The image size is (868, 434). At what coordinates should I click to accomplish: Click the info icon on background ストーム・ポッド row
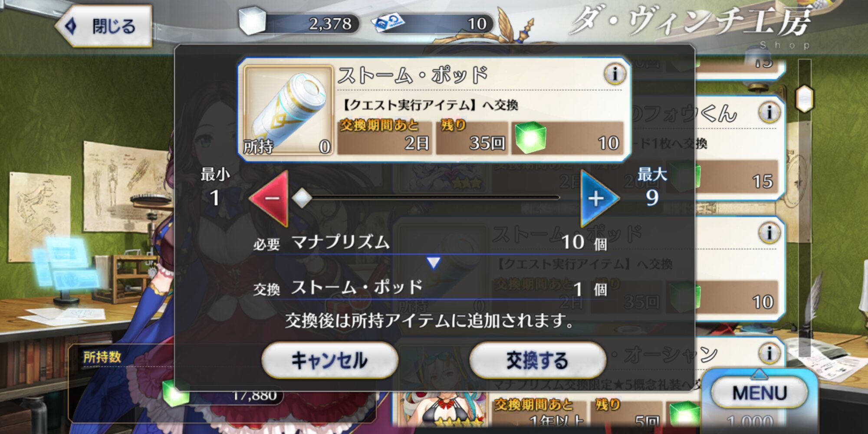[769, 233]
